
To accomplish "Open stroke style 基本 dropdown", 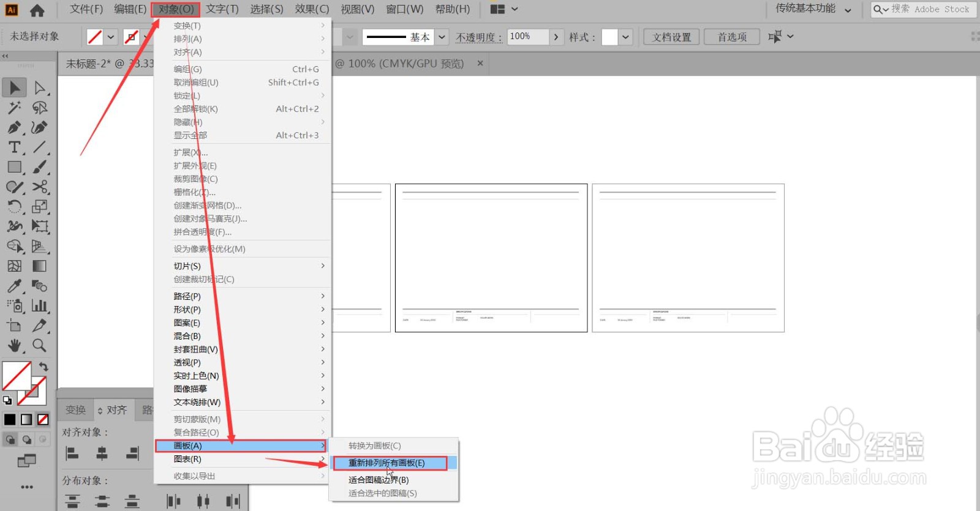I will pos(442,37).
